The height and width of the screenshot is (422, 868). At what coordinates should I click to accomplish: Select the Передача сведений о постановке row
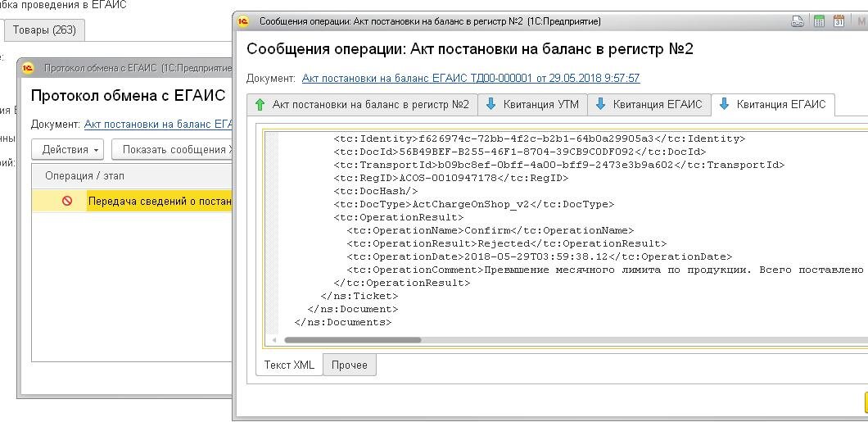point(132,201)
